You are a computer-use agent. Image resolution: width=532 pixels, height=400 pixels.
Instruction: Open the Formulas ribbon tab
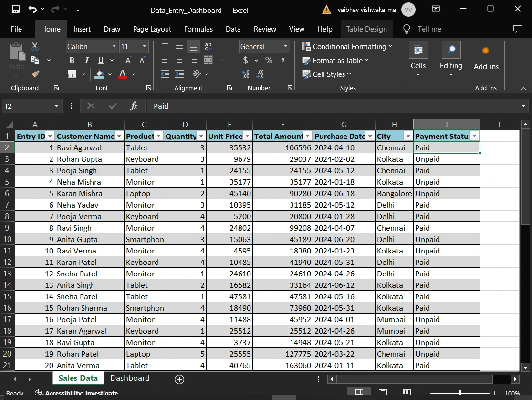[198, 29]
